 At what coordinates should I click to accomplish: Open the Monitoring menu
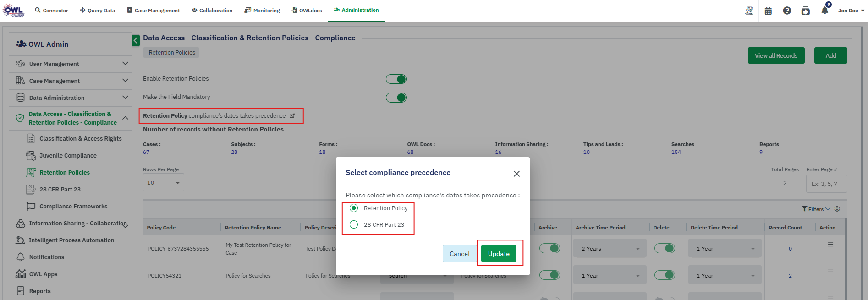[262, 11]
